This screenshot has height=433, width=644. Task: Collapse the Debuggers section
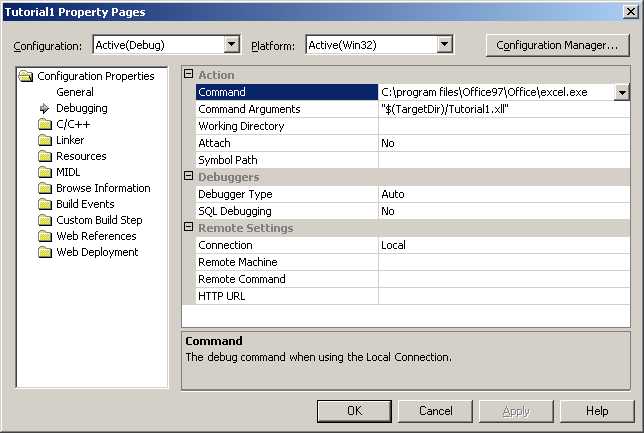coord(189,177)
